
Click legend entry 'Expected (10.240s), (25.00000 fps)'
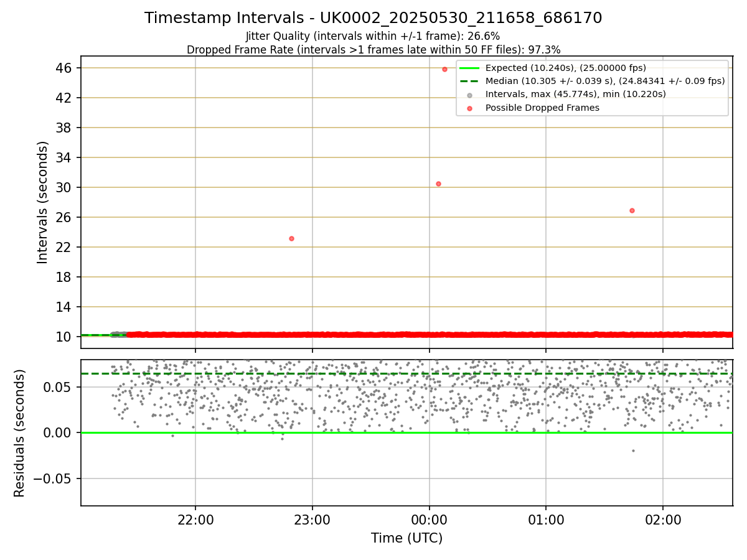pos(566,68)
